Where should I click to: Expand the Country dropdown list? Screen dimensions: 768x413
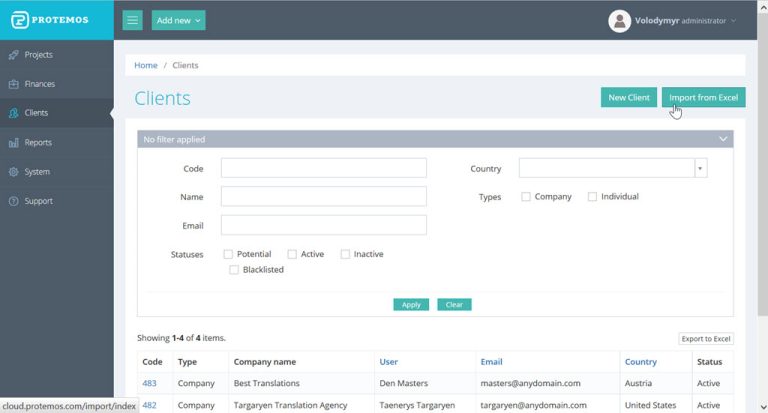point(700,168)
